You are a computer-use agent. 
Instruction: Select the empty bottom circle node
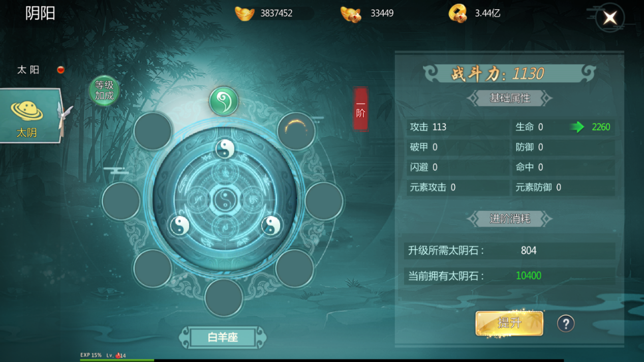pos(224,298)
